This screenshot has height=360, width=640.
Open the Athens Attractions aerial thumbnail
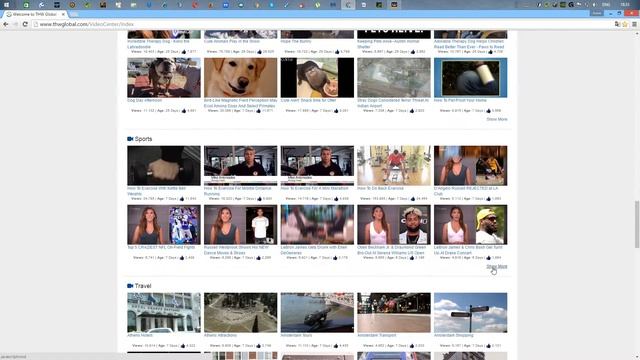click(x=240, y=313)
